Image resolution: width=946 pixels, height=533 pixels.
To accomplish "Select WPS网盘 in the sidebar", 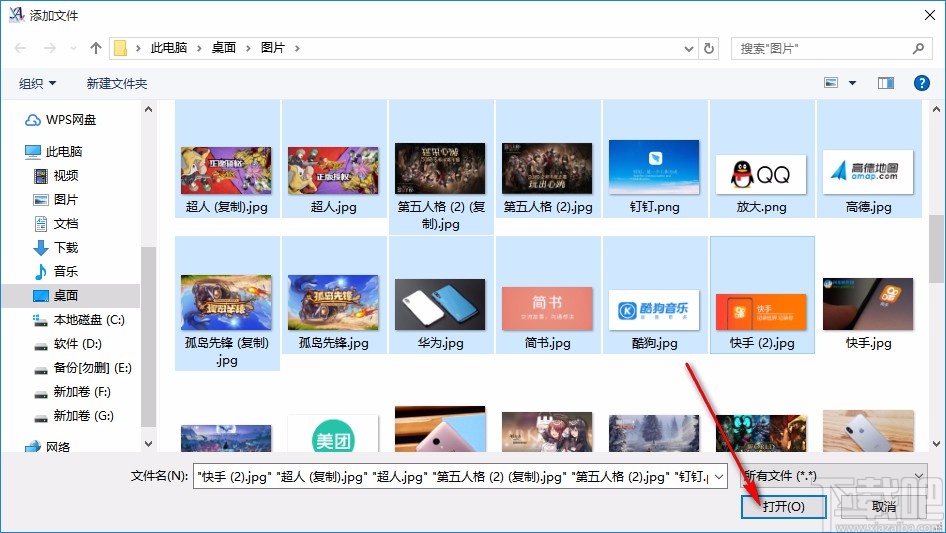I will pos(60,120).
